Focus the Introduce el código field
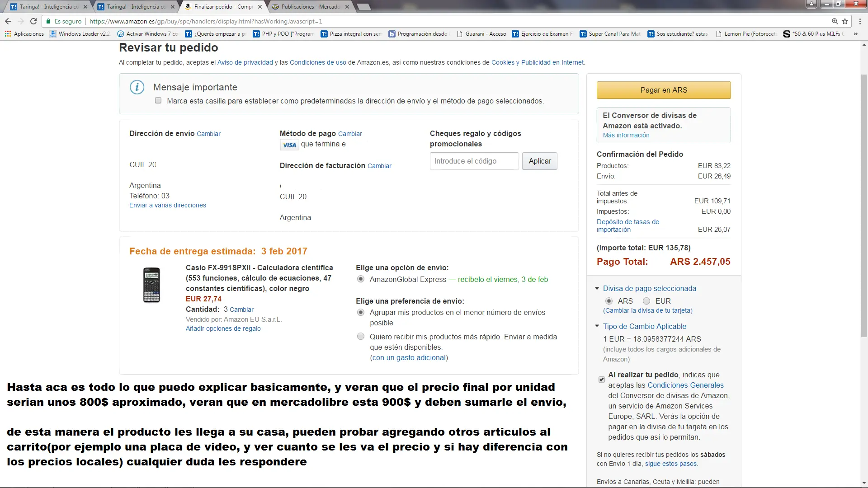 tap(474, 161)
